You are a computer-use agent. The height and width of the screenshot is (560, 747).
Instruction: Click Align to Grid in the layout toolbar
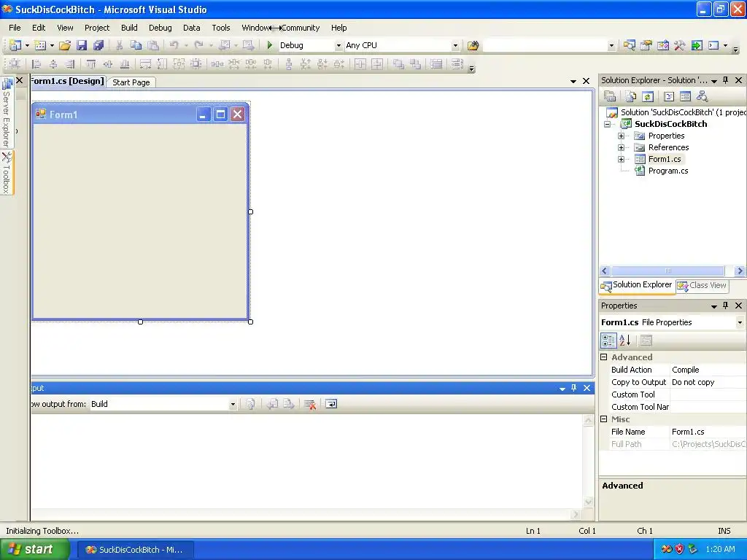pyautogui.click(x=15, y=64)
